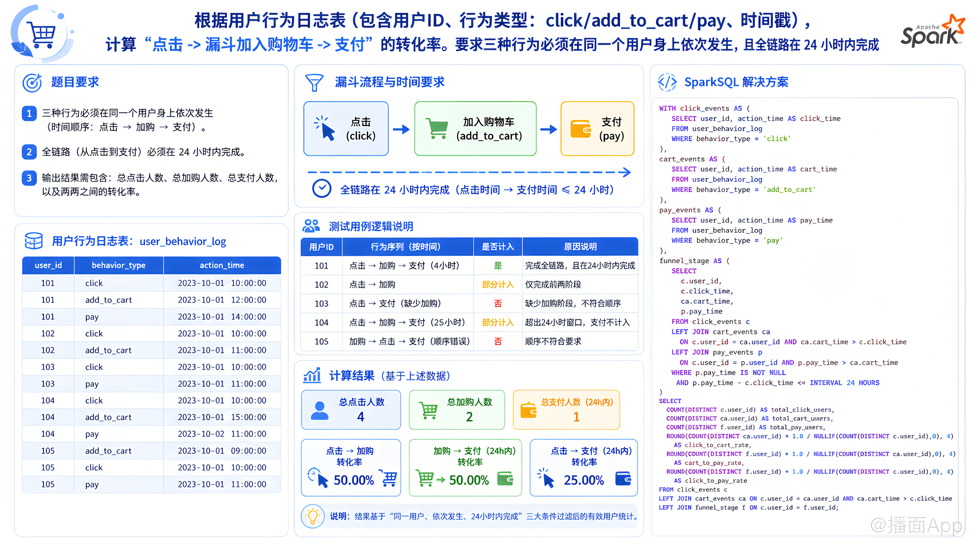
Task: Click the orange wallet icon in 支付 (pay) box
Action: (x=581, y=129)
